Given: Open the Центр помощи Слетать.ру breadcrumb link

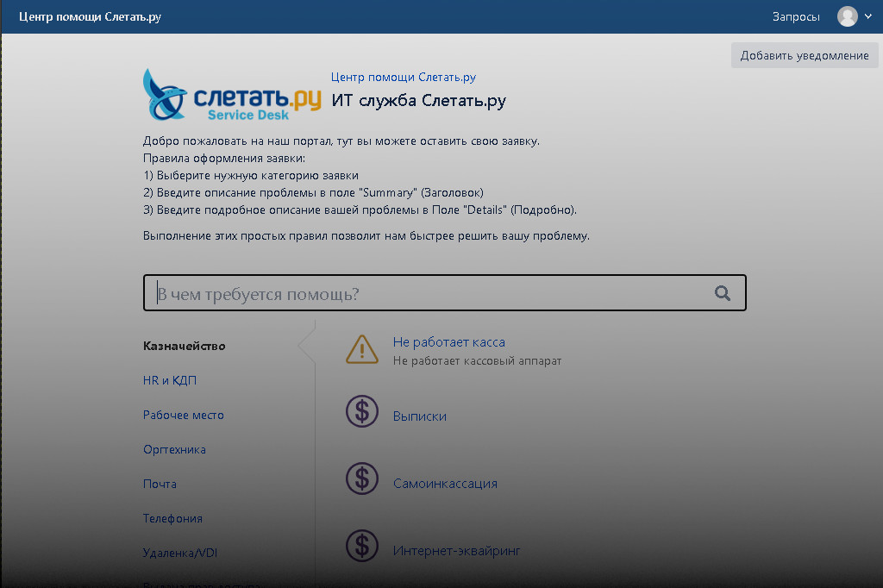Looking at the screenshot, I should click(x=404, y=78).
